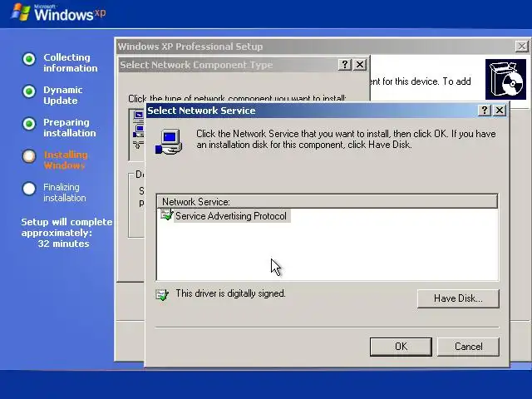Click the software box and CD icon
The height and width of the screenshot is (399, 532).
(x=505, y=80)
